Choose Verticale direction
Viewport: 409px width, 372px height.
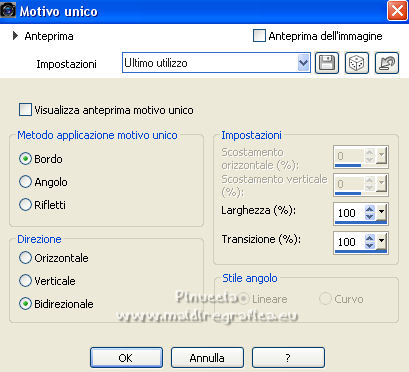pyautogui.click(x=25, y=281)
